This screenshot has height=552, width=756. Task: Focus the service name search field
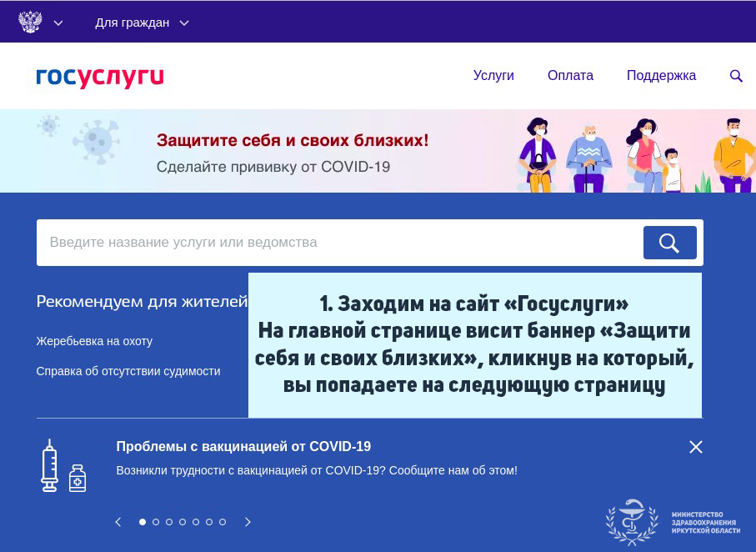[x=333, y=243]
